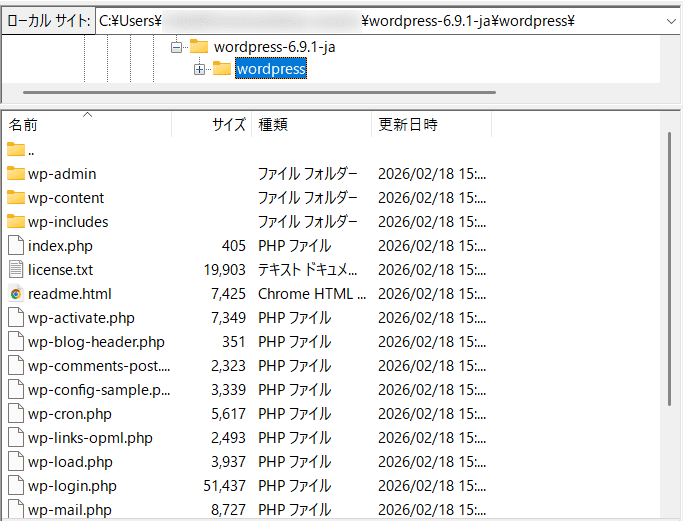This screenshot has height=521, width=683.
Task: Click the index.php file icon
Action: pos(16,245)
